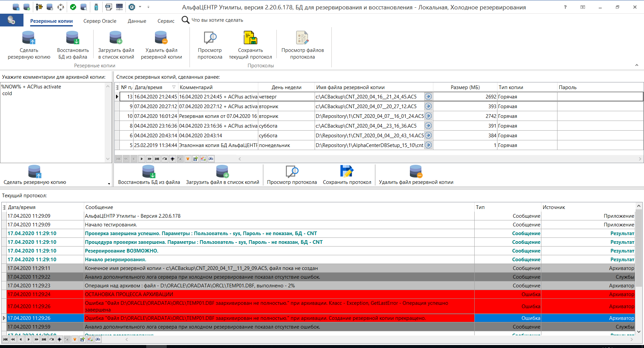The width and height of the screenshot is (644, 348).
Task: Click the 'Сделать резервную копию' ribbon icon
Action: 29,38
